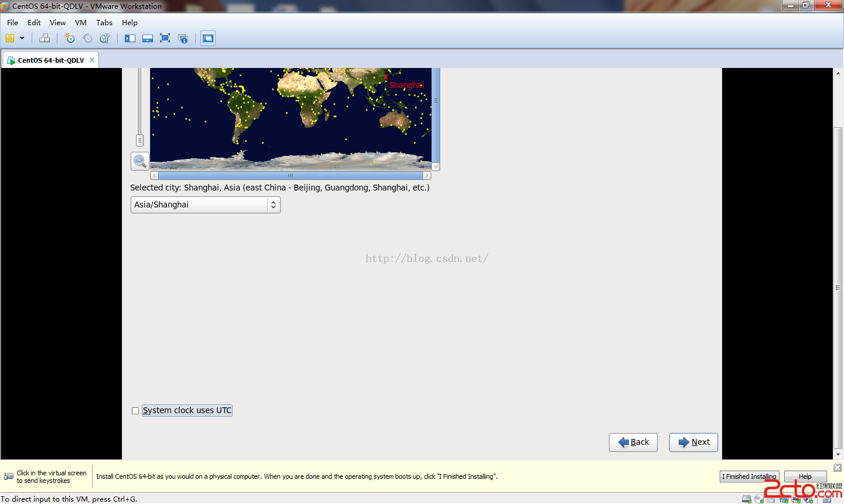Enter full screen mode icon
The image size is (844, 504).
click(x=165, y=38)
